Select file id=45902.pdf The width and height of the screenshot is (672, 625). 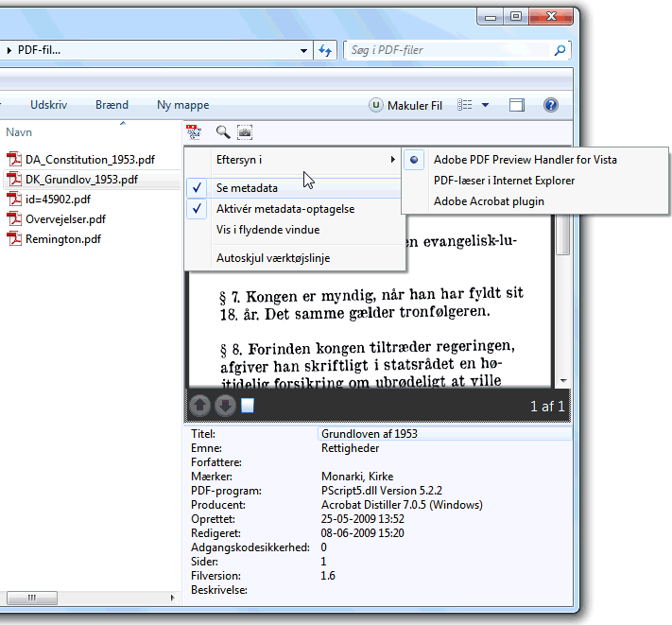[x=58, y=200]
